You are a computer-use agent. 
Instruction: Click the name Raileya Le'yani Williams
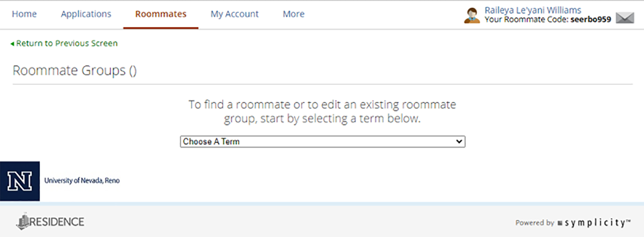coord(533,10)
